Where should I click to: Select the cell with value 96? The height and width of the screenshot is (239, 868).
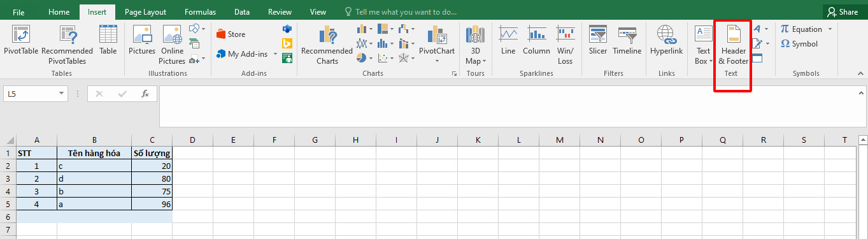(152, 204)
